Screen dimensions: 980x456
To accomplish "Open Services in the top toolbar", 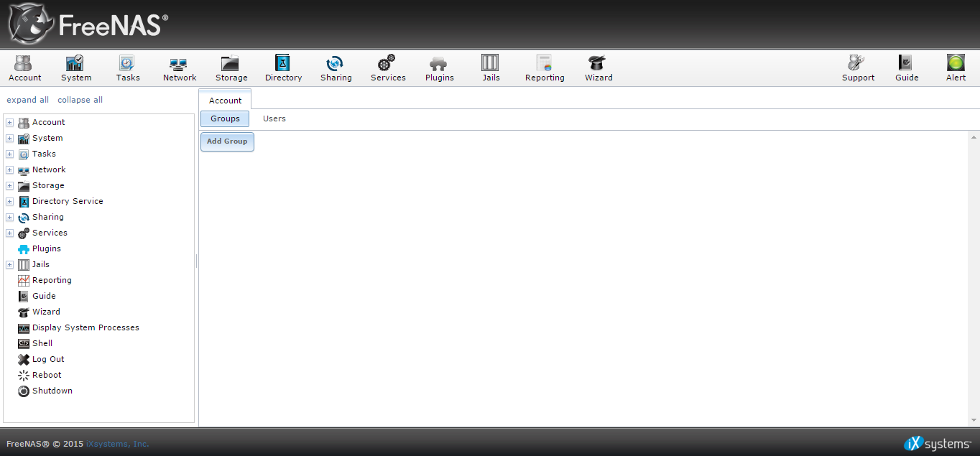I will 388,69.
